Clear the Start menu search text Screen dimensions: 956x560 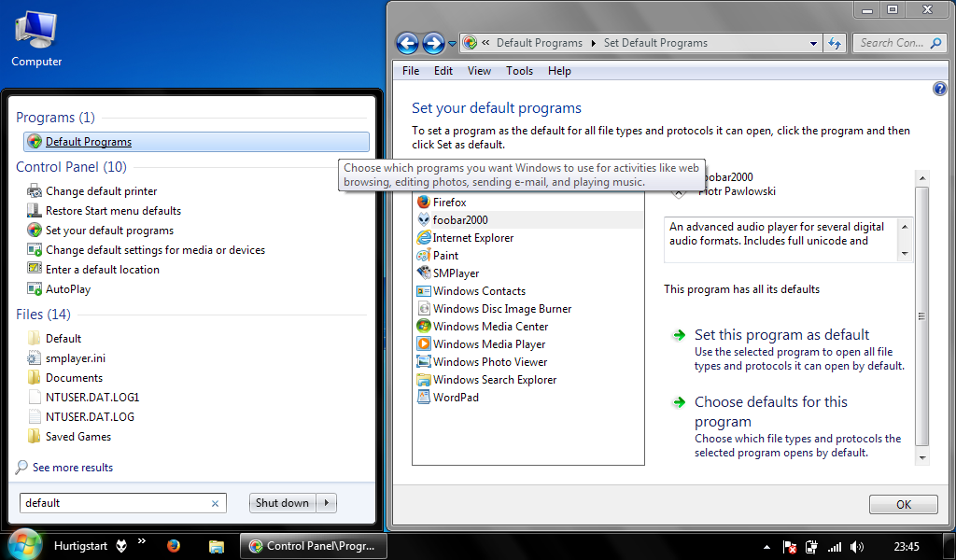(215, 503)
